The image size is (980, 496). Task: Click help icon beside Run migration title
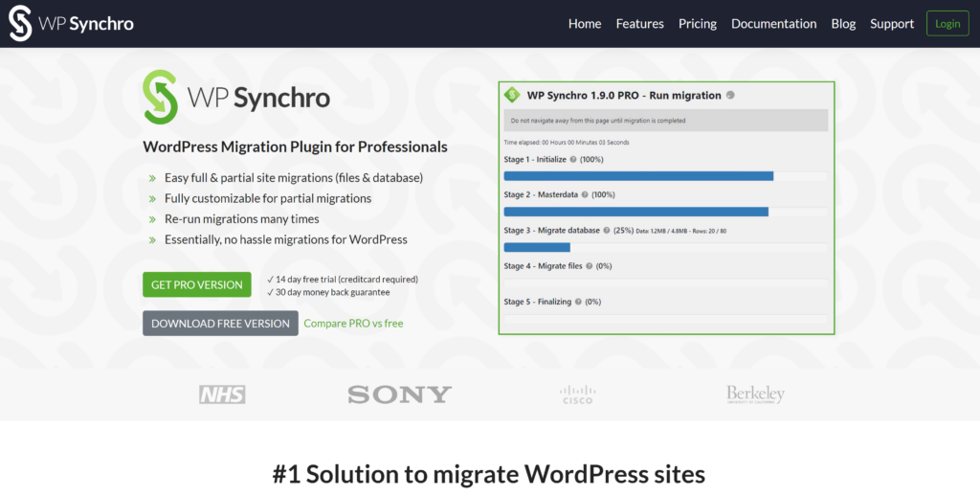(x=730, y=95)
